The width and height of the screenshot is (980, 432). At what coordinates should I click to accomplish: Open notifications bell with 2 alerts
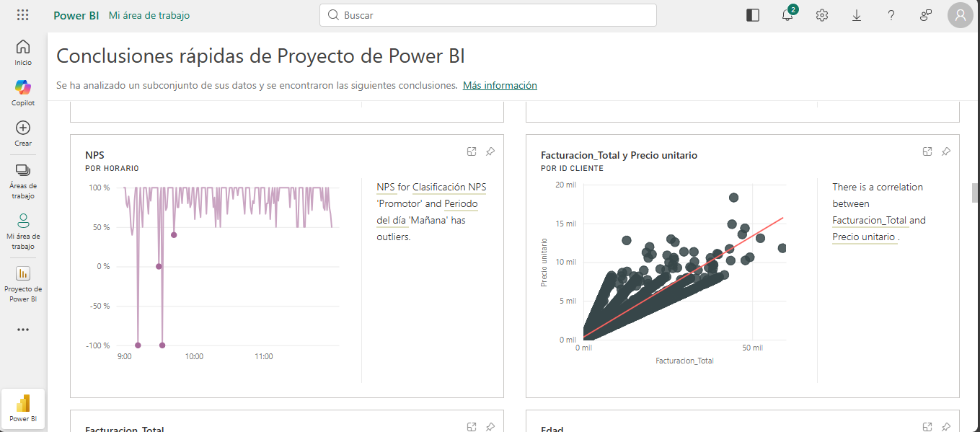click(x=787, y=15)
